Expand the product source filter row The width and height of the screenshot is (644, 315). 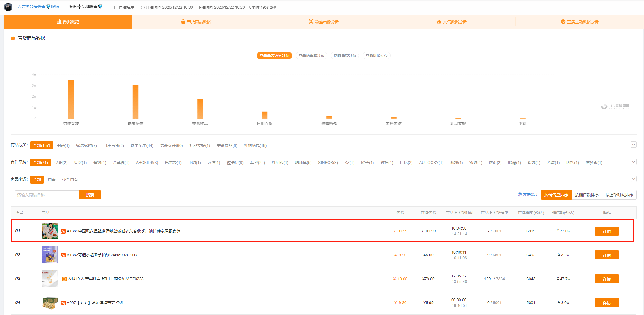pos(633,179)
